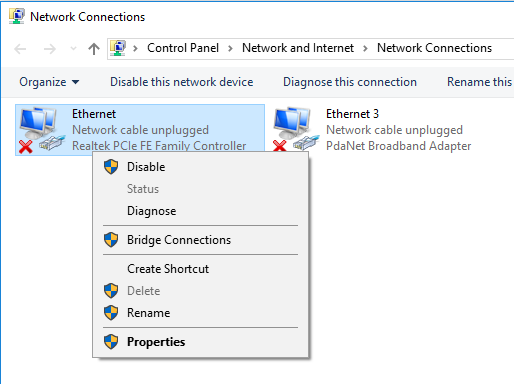Click the back navigation arrow
514x384 pixels.
(21, 49)
